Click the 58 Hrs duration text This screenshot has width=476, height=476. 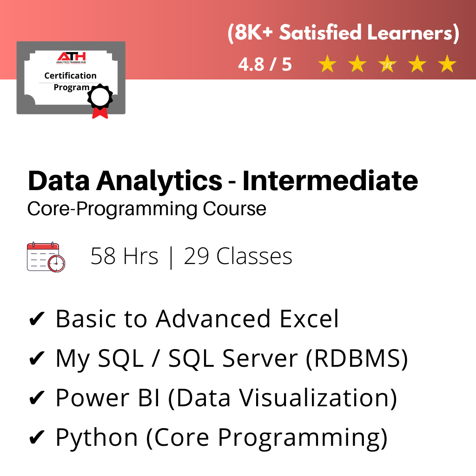(x=124, y=257)
